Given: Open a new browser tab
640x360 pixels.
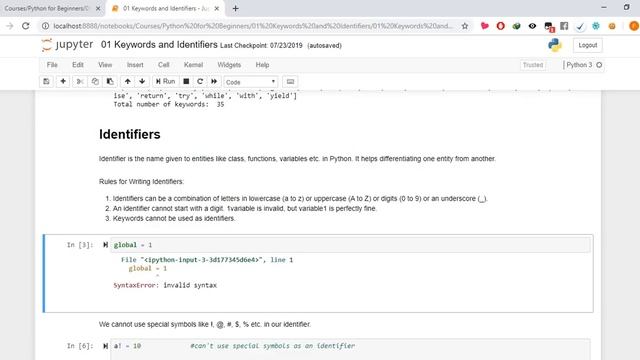Looking at the screenshot, I should coord(236,8).
